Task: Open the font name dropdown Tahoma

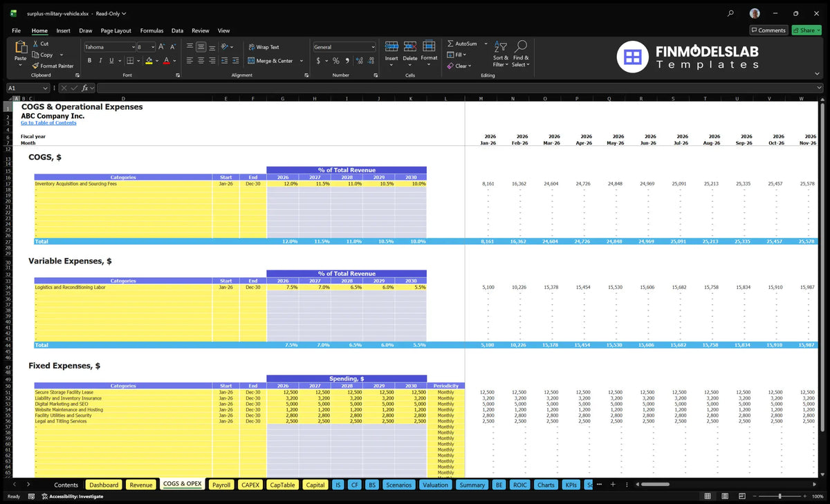Action: pyautogui.click(x=132, y=47)
